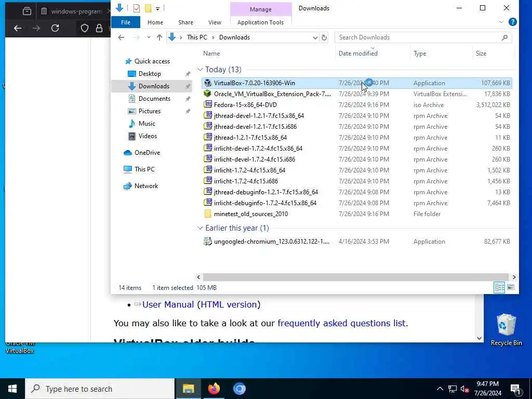Click scroll right arrow of file list
Screen dimensions: 532x399
(x=514, y=277)
